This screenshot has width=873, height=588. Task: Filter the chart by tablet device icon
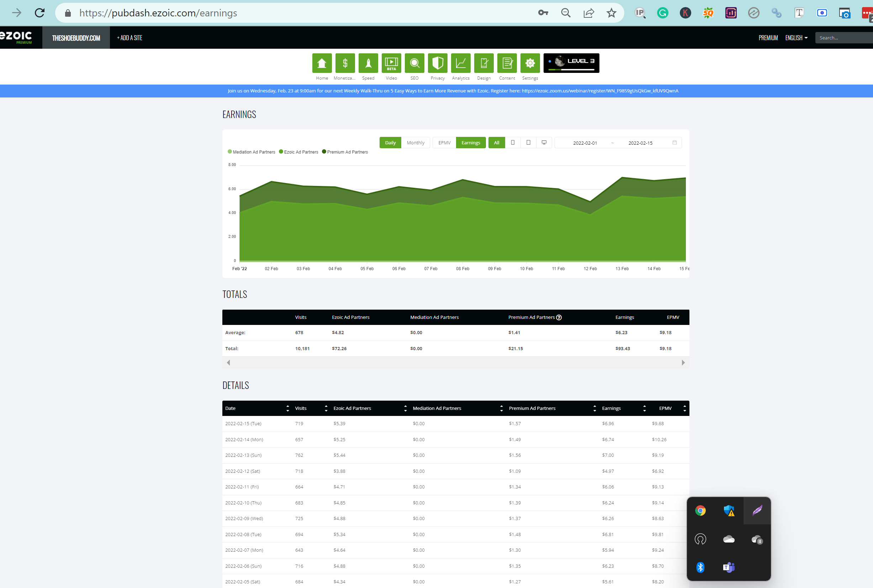click(x=528, y=143)
